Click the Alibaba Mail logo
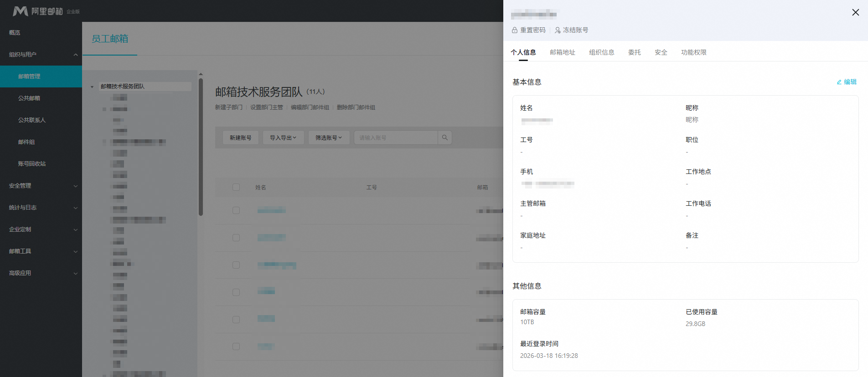This screenshot has height=377, width=868. [46, 11]
